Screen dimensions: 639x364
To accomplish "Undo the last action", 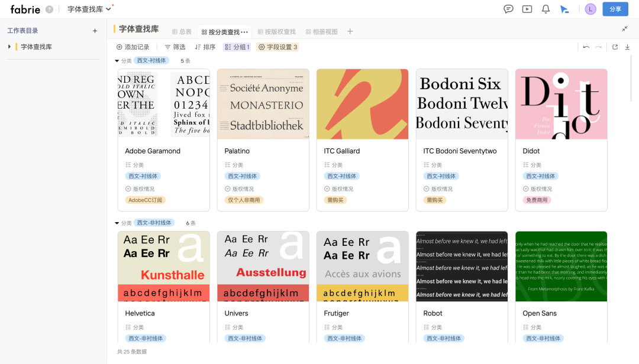I will 586,47.
